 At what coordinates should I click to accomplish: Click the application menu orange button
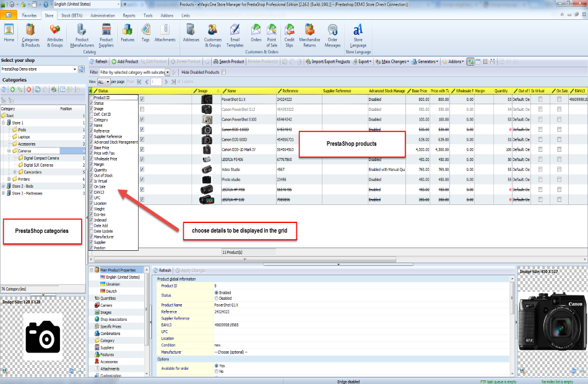(x=8, y=15)
